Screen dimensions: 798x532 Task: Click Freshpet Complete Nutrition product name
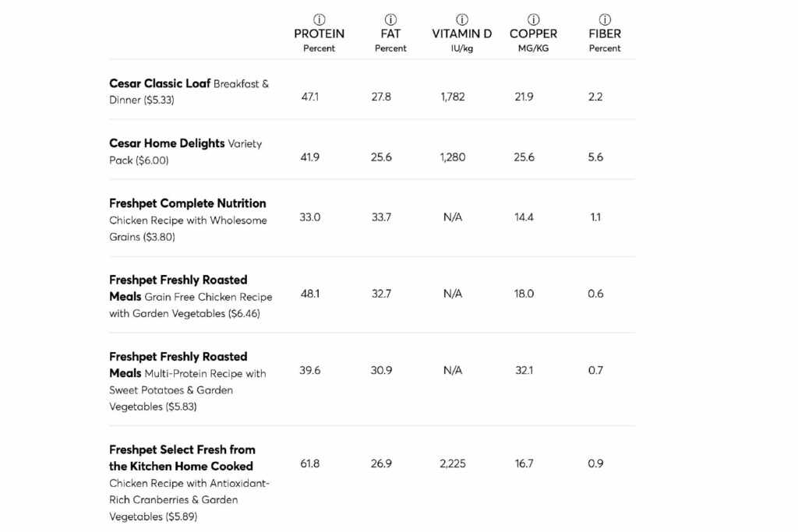coord(188,203)
